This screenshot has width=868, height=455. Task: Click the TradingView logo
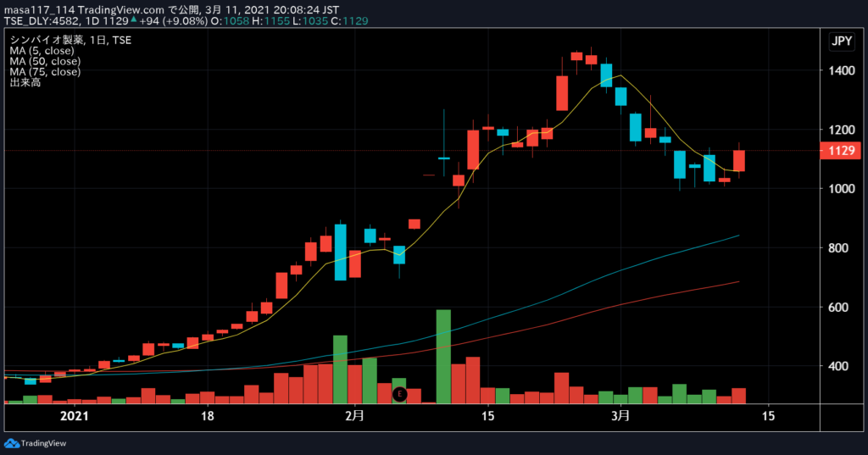[35, 443]
